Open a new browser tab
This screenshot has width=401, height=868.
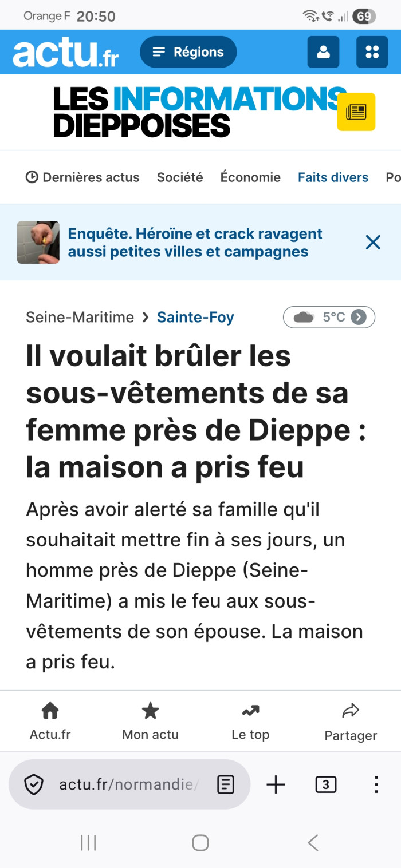pos(276,784)
